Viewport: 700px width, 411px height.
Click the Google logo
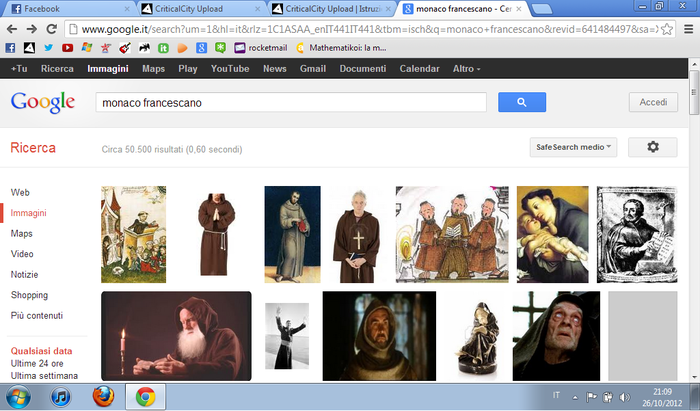click(x=43, y=102)
